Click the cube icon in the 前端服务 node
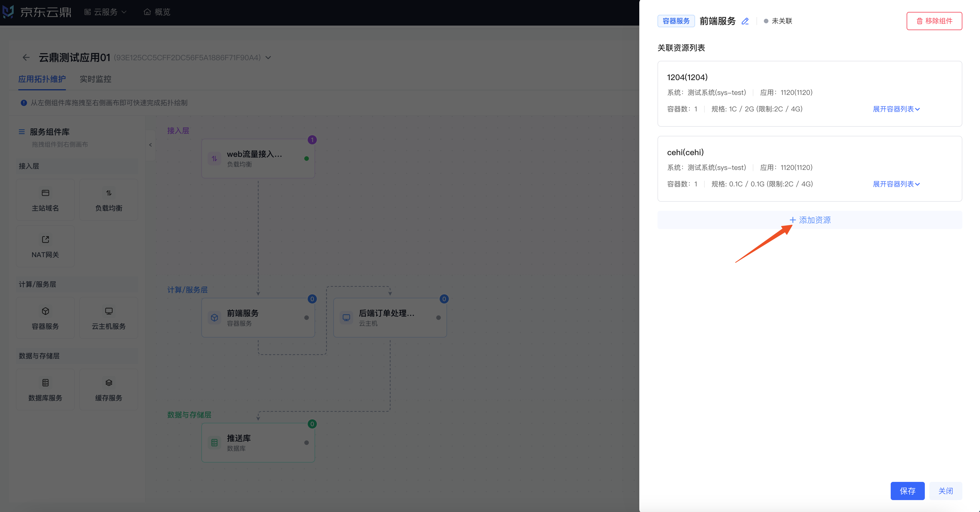The height and width of the screenshot is (512, 980). (x=214, y=318)
